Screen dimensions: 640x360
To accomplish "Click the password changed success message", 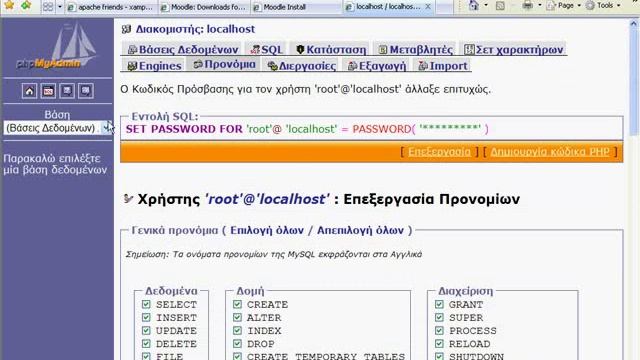I will click(306, 89).
